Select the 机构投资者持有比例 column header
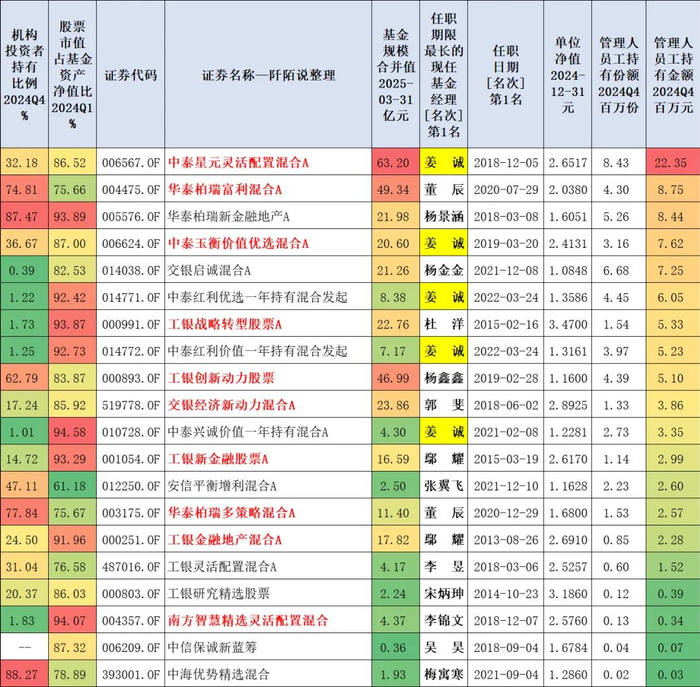This screenshot has width=700, height=687. [x=24, y=75]
